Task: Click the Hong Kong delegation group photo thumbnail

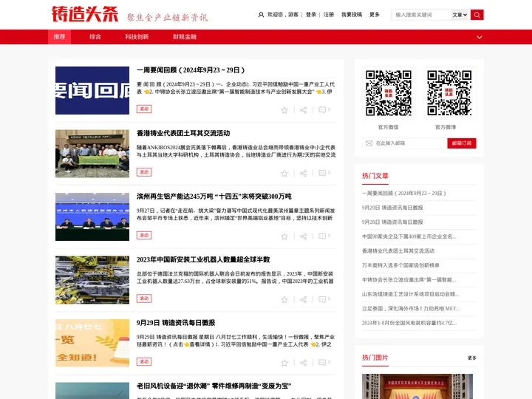Action: pyautogui.click(x=92, y=154)
